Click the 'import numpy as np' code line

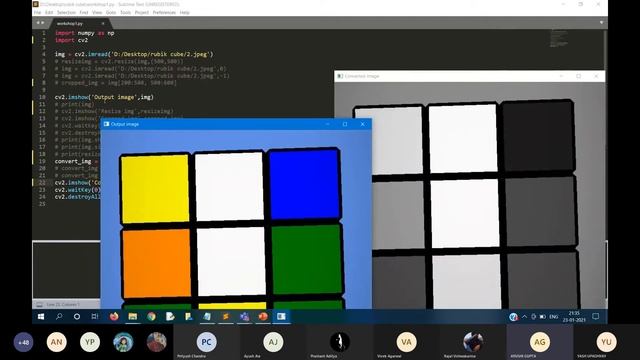[x=84, y=33]
